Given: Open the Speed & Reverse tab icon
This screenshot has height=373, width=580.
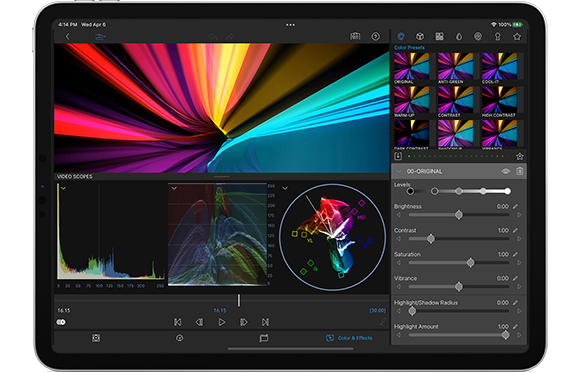Looking at the screenshot, I should 179,338.
